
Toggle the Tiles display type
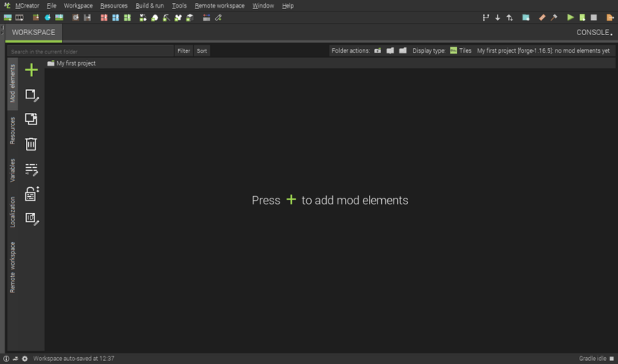461,51
